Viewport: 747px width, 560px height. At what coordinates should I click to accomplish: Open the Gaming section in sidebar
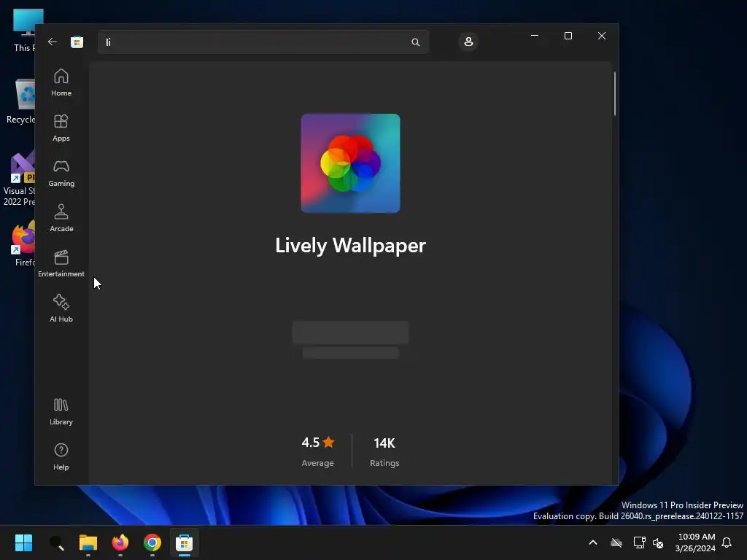61,174
